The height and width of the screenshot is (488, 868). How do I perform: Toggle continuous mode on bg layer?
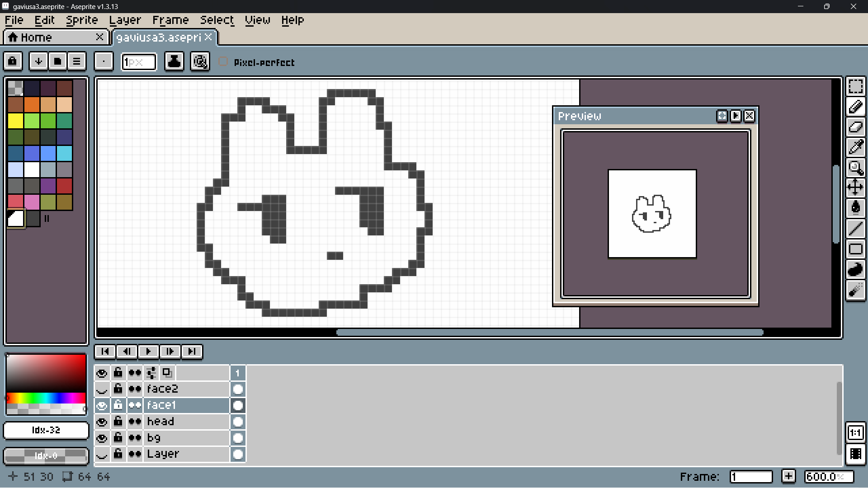135,438
